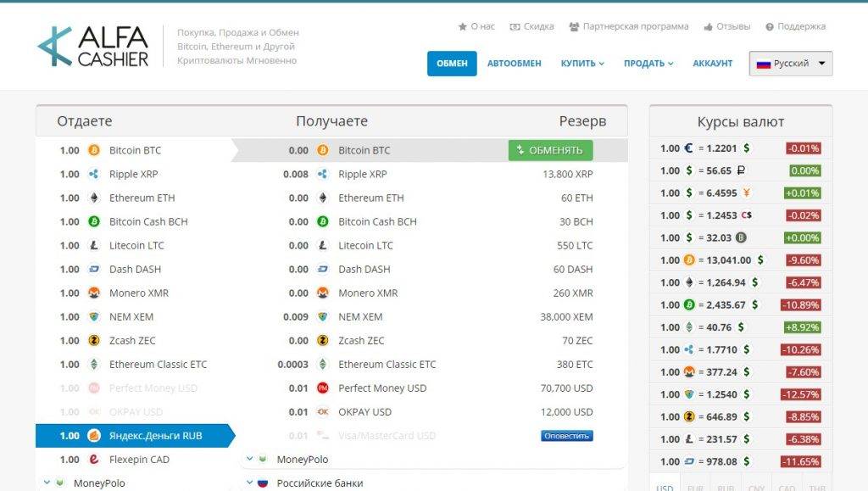
Task: Select Zcash ZEC icon in Отдаете column
Action: click(x=94, y=340)
